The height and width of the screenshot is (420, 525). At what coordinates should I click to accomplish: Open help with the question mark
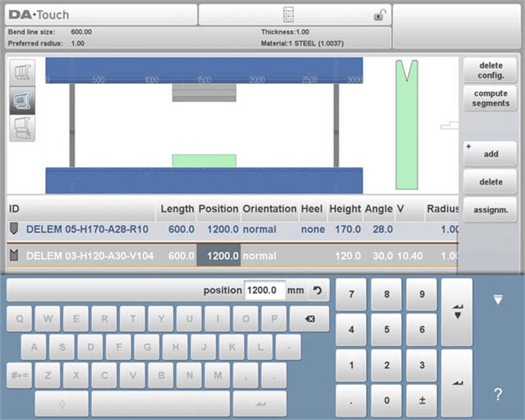point(497,394)
